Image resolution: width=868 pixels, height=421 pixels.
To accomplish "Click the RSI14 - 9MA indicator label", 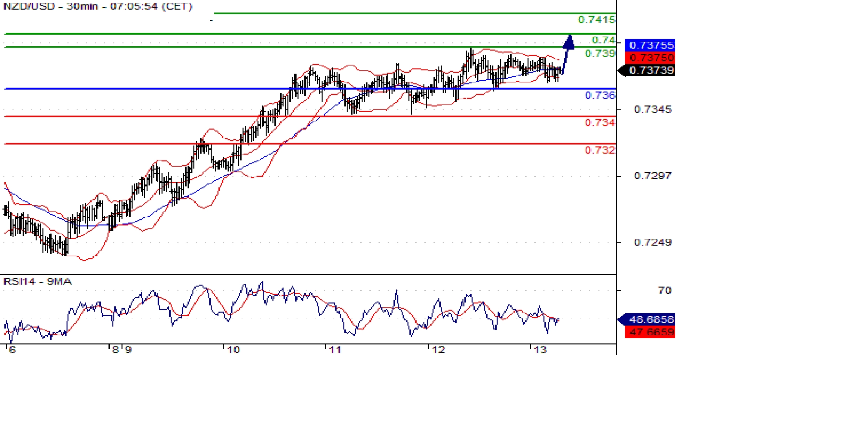I will point(38,281).
